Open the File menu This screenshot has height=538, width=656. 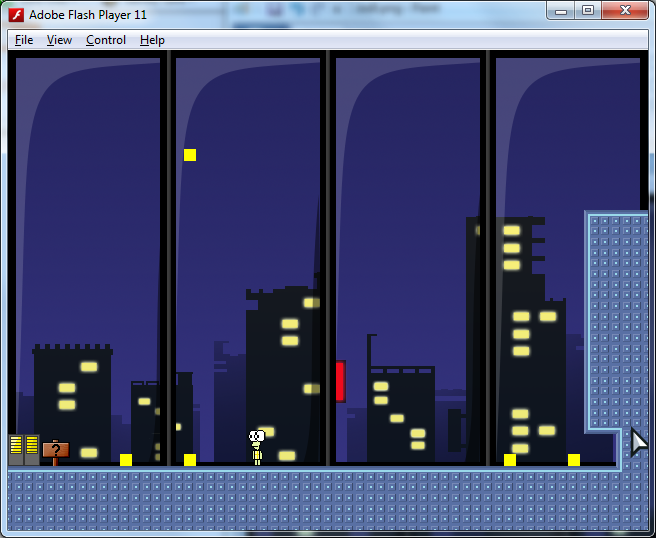24,40
